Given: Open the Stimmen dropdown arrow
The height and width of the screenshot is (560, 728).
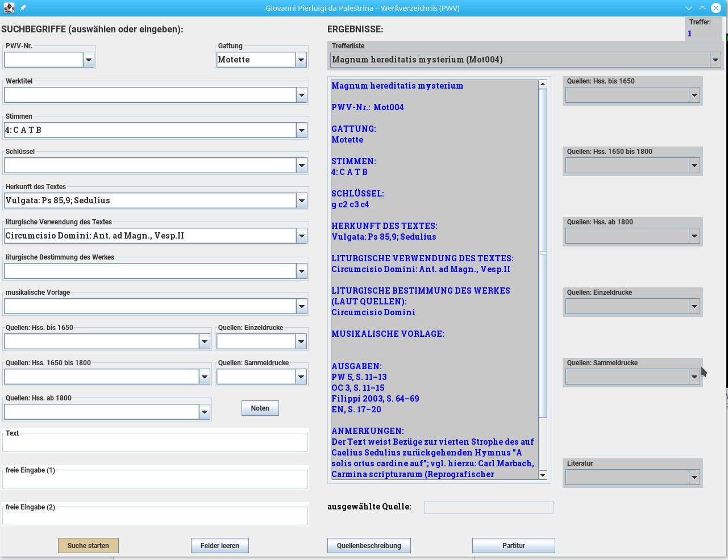Looking at the screenshot, I should pyautogui.click(x=302, y=130).
